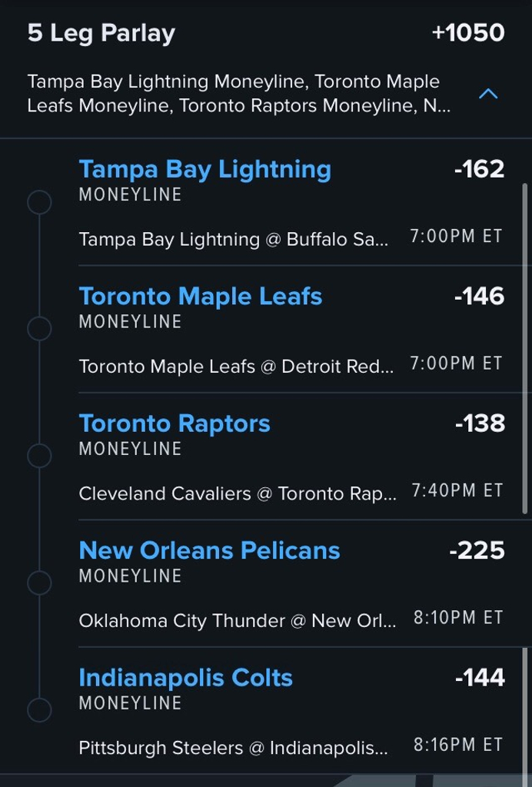The height and width of the screenshot is (787, 532).
Task: Click the Toronto Raptors leg circle marker
Action: [39, 456]
